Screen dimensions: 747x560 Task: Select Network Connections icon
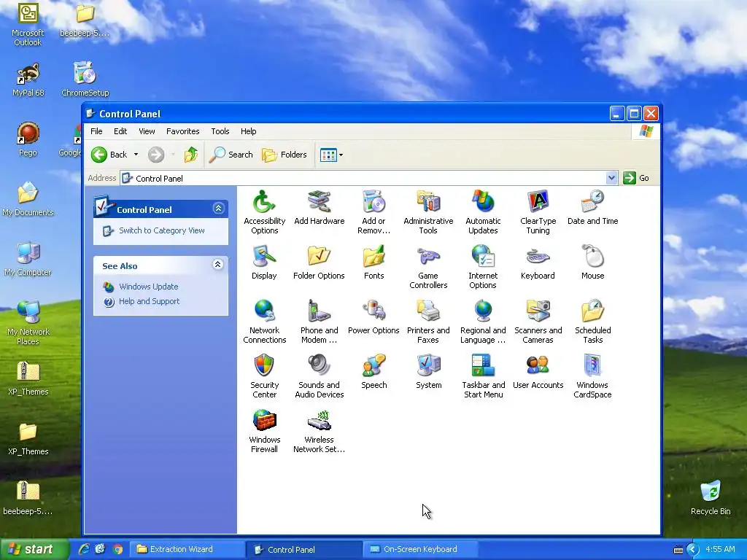point(264,321)
